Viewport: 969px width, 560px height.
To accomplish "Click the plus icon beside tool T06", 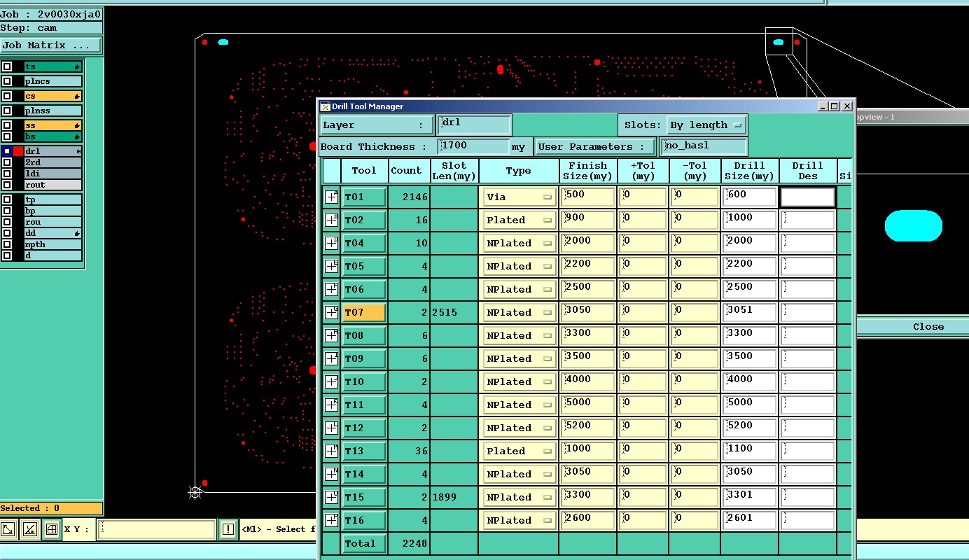I will pos(331,289).
